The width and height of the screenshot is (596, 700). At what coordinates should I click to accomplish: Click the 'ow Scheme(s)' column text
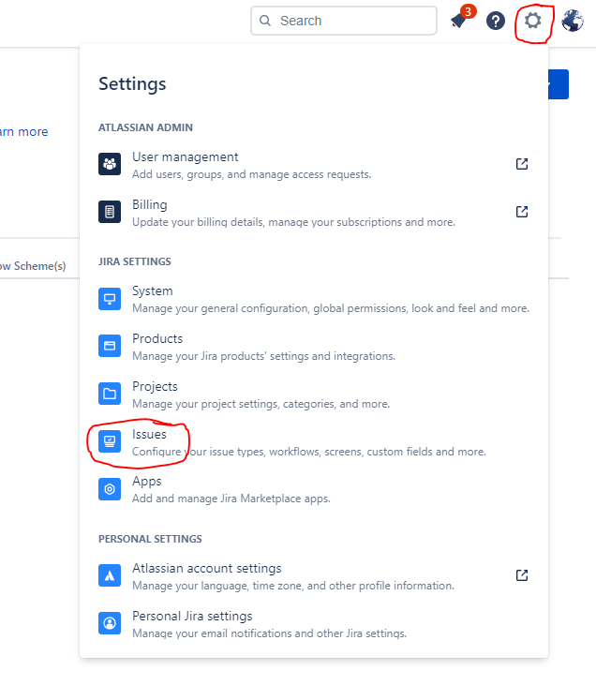(33, 266)
